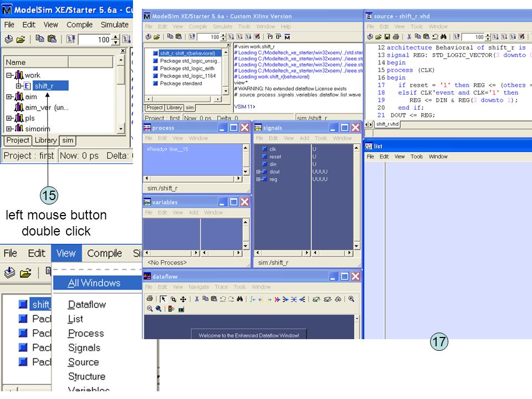
Task: Open the Navigate menu in the dataflow window
Action: 199,287
